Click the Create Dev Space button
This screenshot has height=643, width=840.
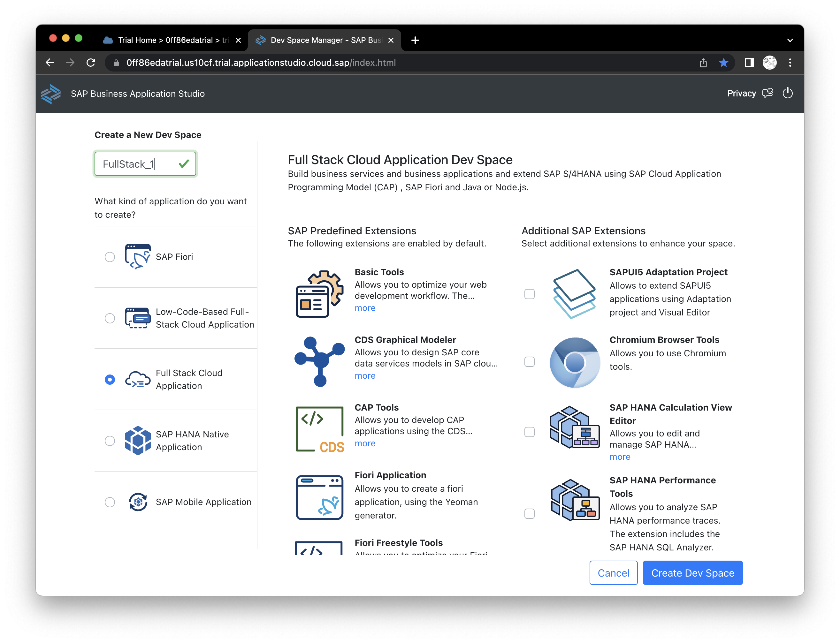pyautogui.click(x=692, y=572)
